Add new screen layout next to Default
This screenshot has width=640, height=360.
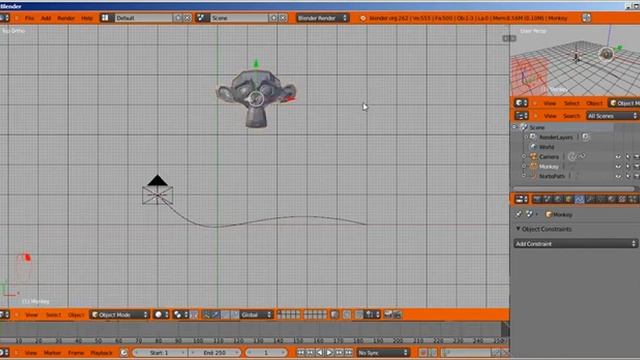(x=178, y=18)
